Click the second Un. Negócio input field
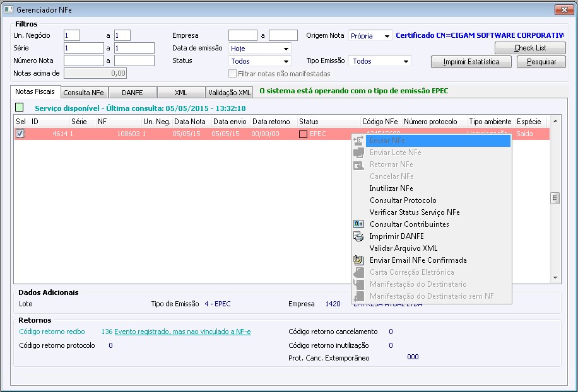Image resolution: width=578 pixels, height=392 pixels. [122, 35]
